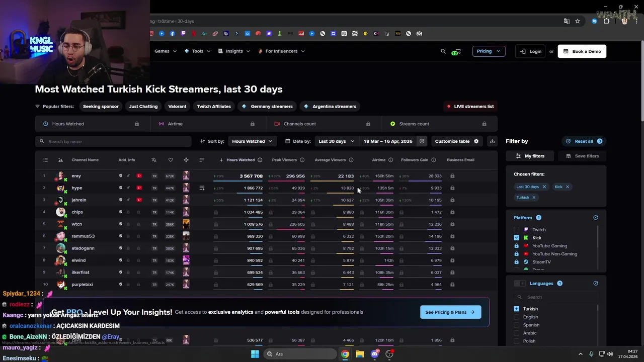Click the row number list header icon

[45, 160]
